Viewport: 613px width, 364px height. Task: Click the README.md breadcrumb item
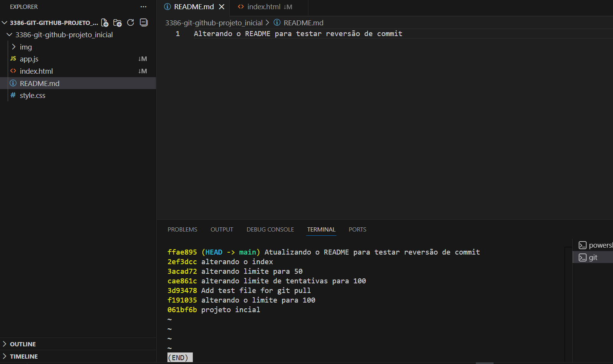(x=303, y=23)
